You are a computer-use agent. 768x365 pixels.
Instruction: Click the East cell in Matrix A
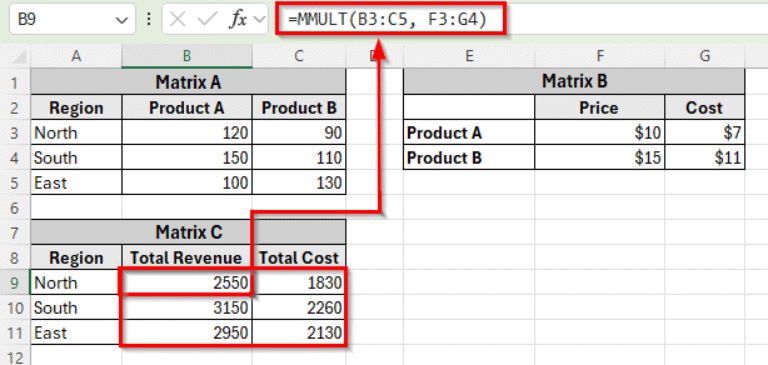click(x=76, y=183)
